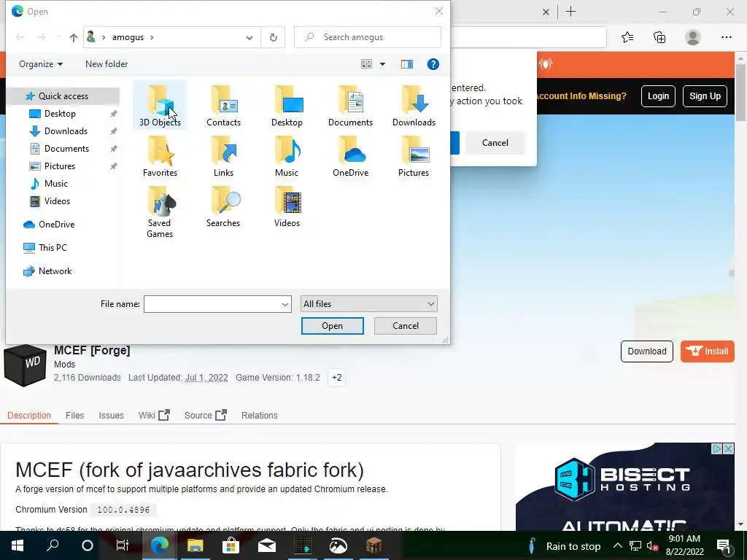
Task: Open the Organize dropdown menu
Action: [x=41, y=64]
